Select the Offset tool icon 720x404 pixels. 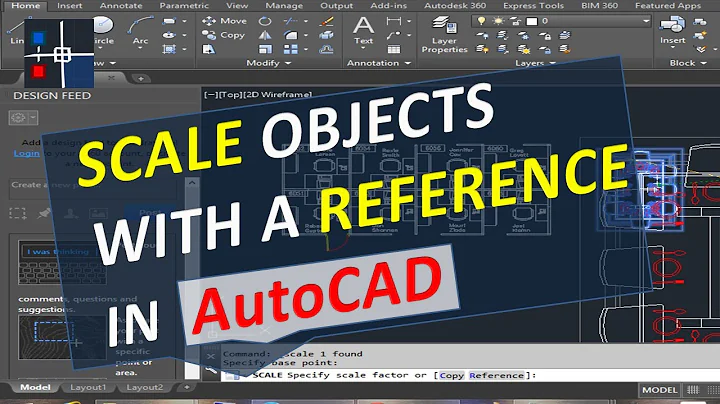pos(326,49)
